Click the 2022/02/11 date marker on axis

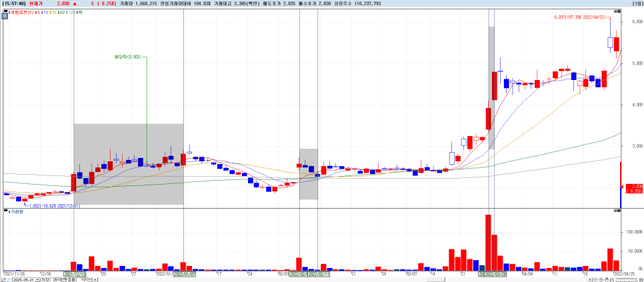coord(319,274)
